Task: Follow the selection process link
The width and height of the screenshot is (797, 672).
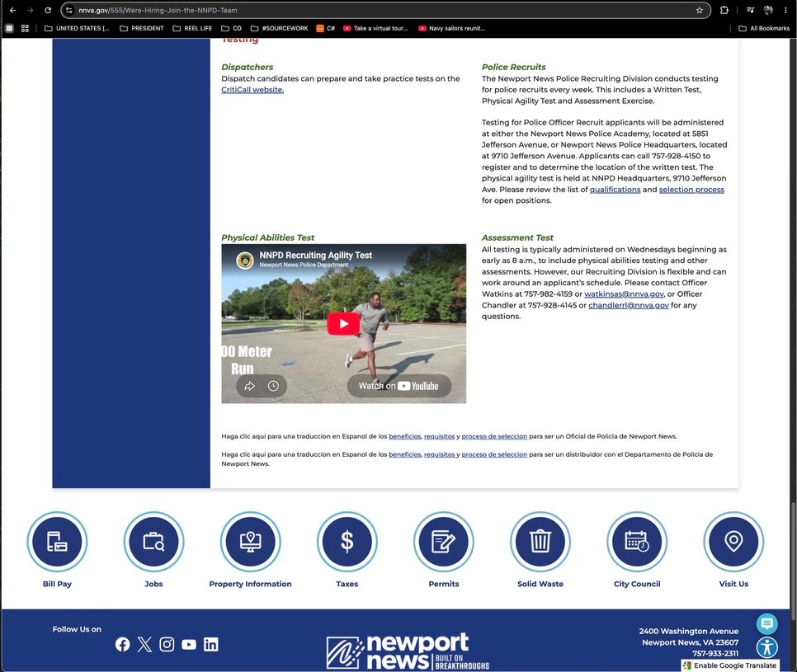Action: pos(691,190)
